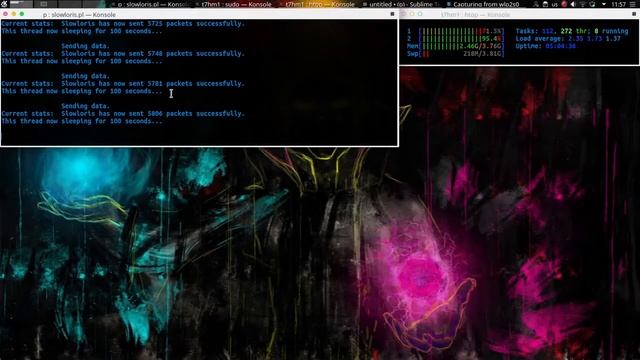Click the line 'sent 5806 packets successfully'
This screenshot has width=640, height=360.
tap(123, 113)
